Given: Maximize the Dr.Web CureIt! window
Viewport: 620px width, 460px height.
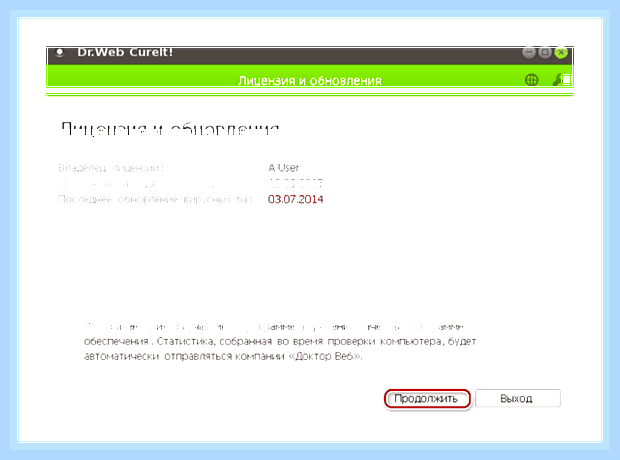Looking at the screenshot, I should [x=545, y=52].
